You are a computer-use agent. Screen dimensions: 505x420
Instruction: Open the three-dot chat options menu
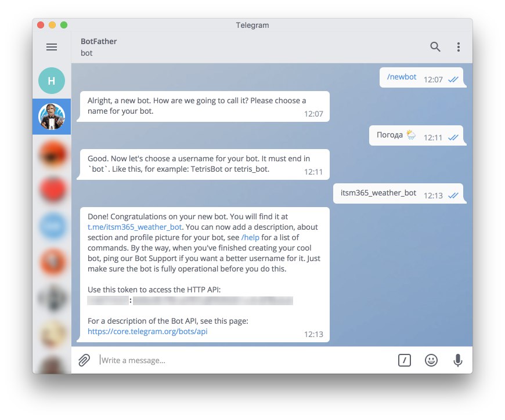tap(459, 47)
